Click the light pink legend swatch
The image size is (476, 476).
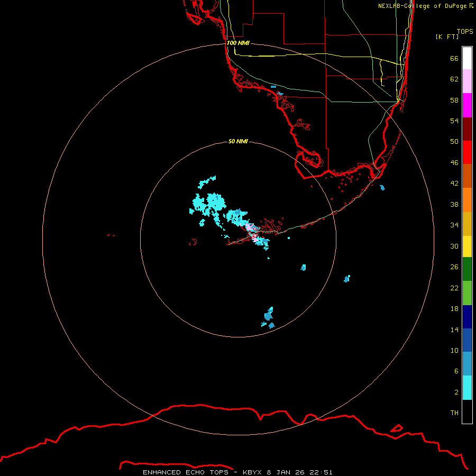[x=467, y=81]
